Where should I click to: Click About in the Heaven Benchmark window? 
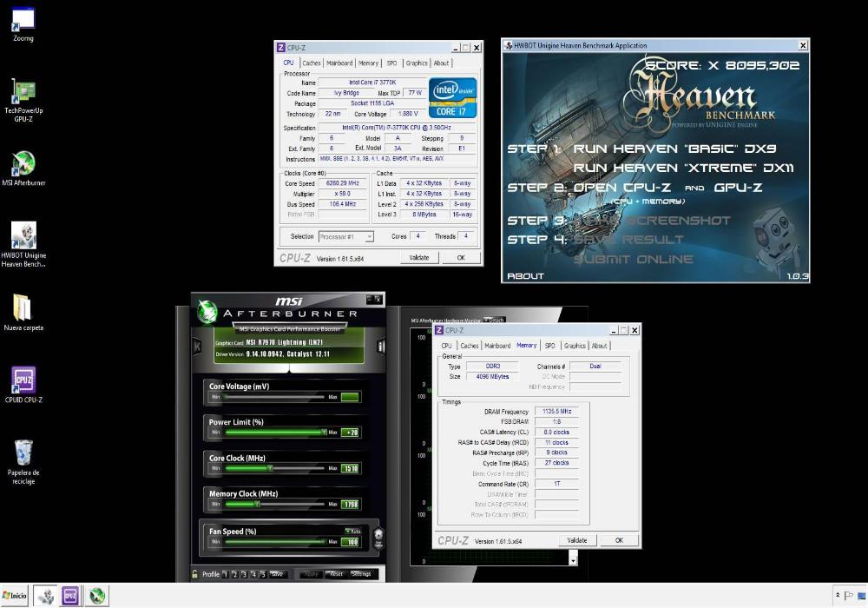(525, 276)
